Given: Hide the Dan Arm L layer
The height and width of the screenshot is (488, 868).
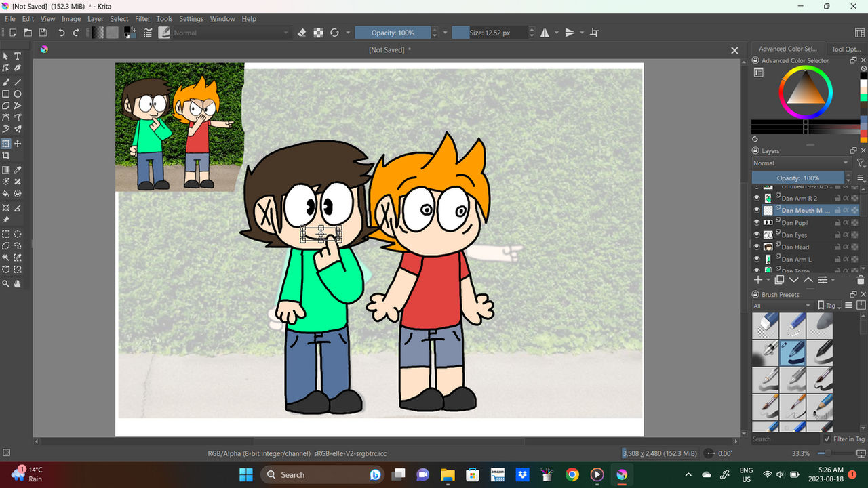Looking at the screenshot, I should click(757, 260).
